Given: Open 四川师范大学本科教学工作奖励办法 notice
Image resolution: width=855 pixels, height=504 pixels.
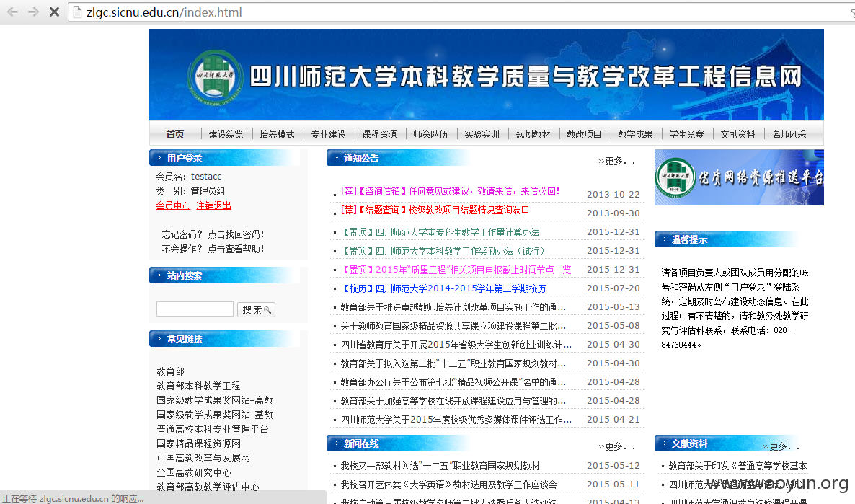Looking at the screenshot, I should coord(443,251).
